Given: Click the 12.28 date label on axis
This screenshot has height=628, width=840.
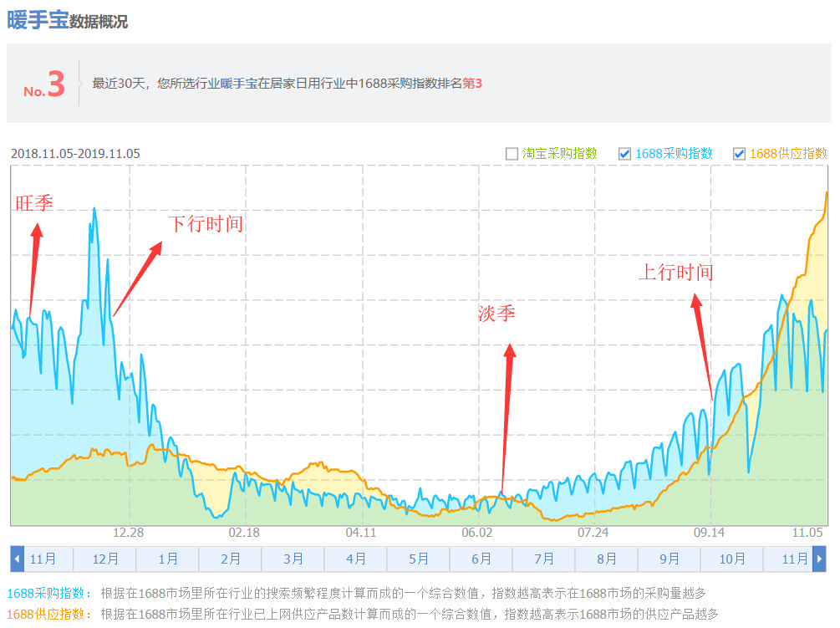Looking at the screenshot, I should [x=129, y=533].
